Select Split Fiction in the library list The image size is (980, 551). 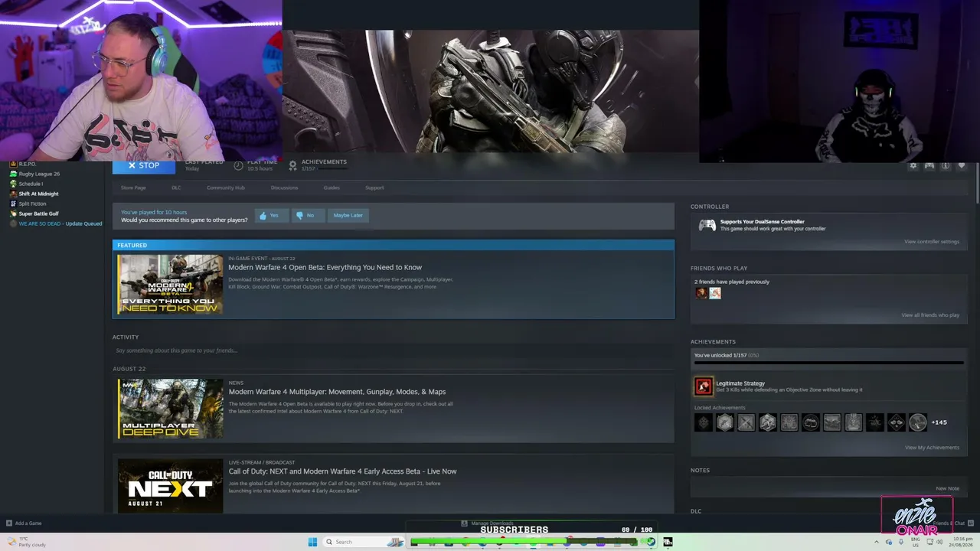coord(32,204)
